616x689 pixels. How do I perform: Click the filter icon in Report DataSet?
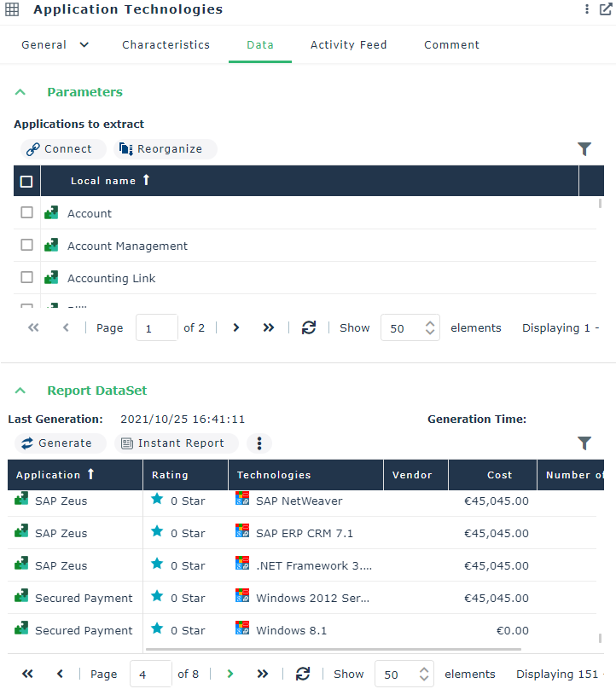pyautogui.click(x=584, y=443)
